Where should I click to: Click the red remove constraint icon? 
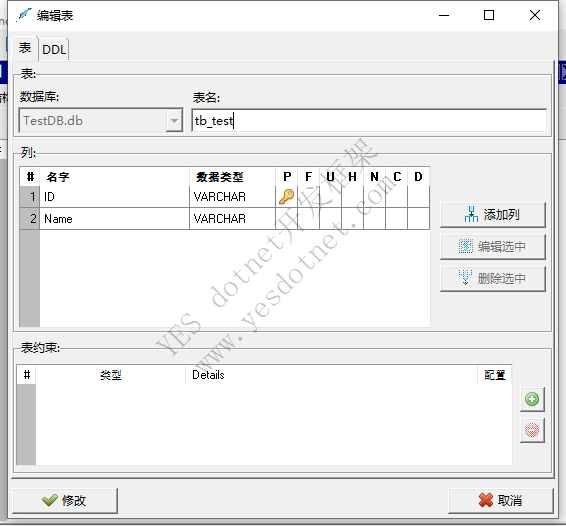(532, 430)
